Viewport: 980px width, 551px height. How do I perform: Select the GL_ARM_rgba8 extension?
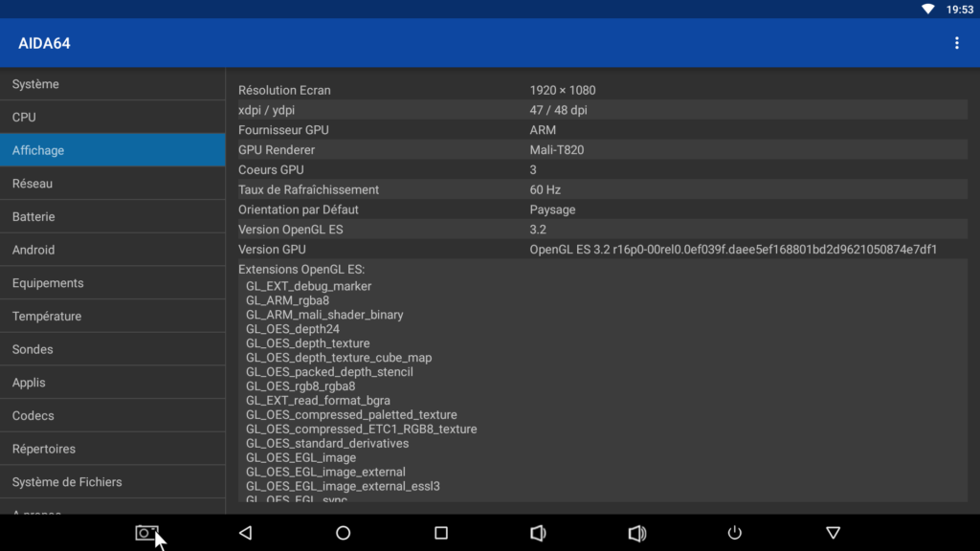coord(287,300)
